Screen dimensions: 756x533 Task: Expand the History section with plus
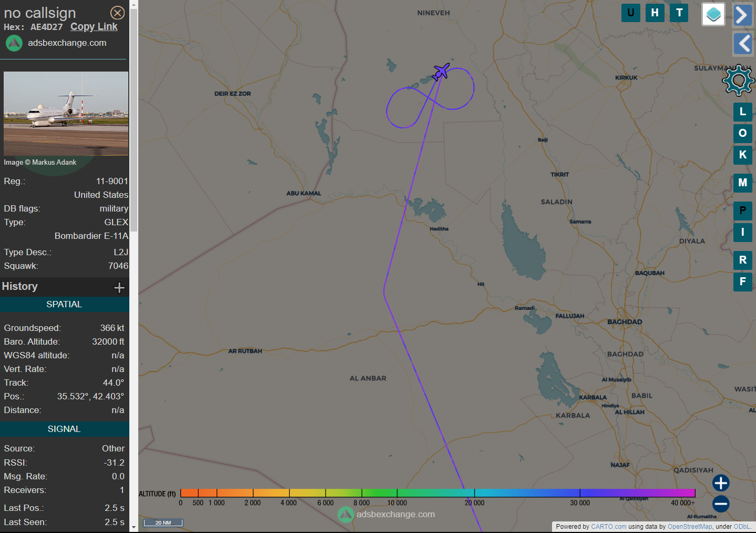tap(119, 287)
